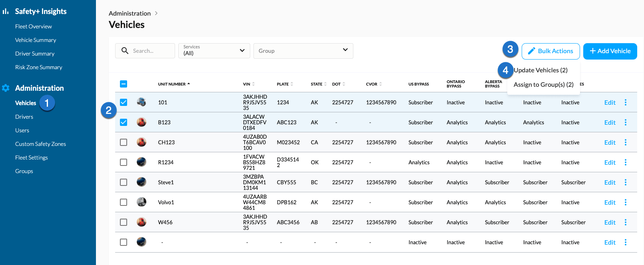Edit vehicle B123
Viewport: 644px width, 265px height.
point(610,122)
